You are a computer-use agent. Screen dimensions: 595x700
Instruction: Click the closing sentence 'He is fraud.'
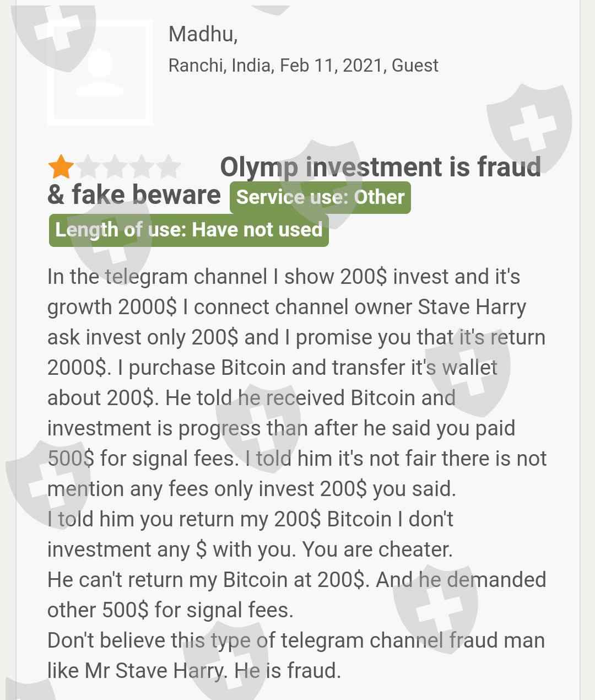(288, 671)
